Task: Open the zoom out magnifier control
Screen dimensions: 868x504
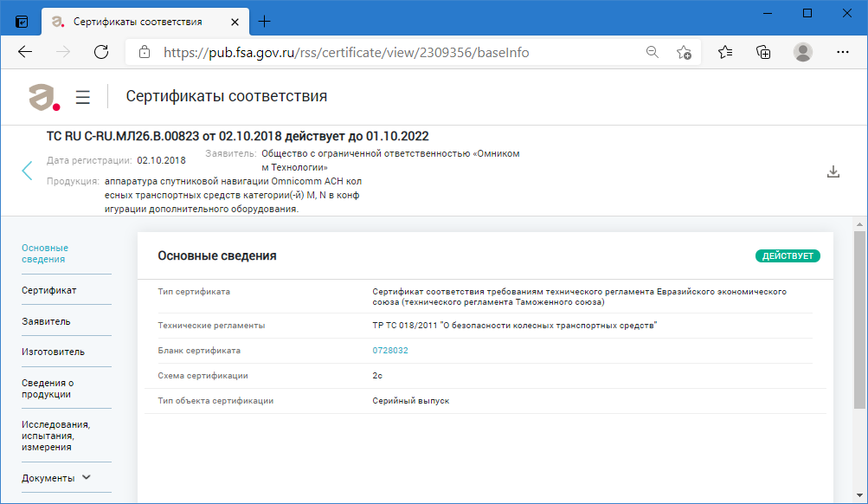Action: point(653,52)
